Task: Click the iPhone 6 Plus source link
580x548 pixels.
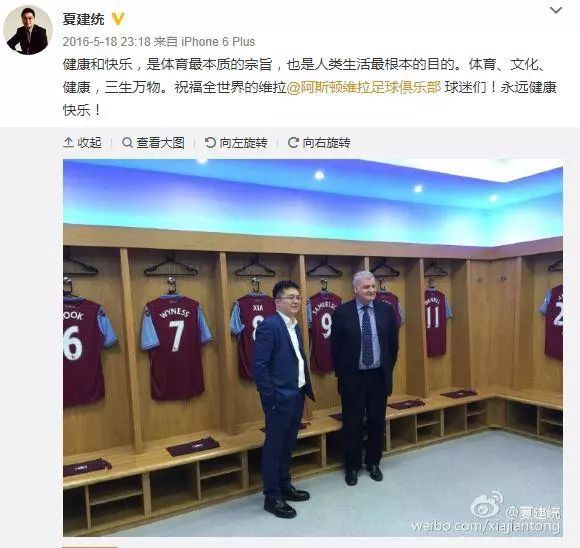Action: click(218, 42)
